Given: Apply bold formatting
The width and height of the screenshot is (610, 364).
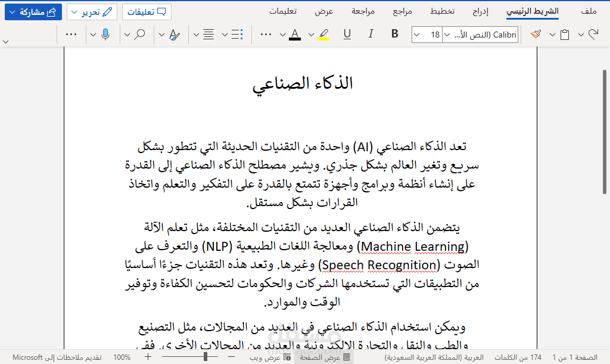Looking at the screenshot, I should click(x=394, y=35).
